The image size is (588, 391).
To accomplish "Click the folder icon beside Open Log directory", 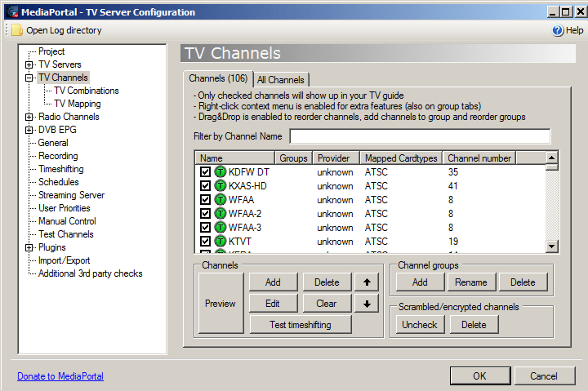I will 16,30.
